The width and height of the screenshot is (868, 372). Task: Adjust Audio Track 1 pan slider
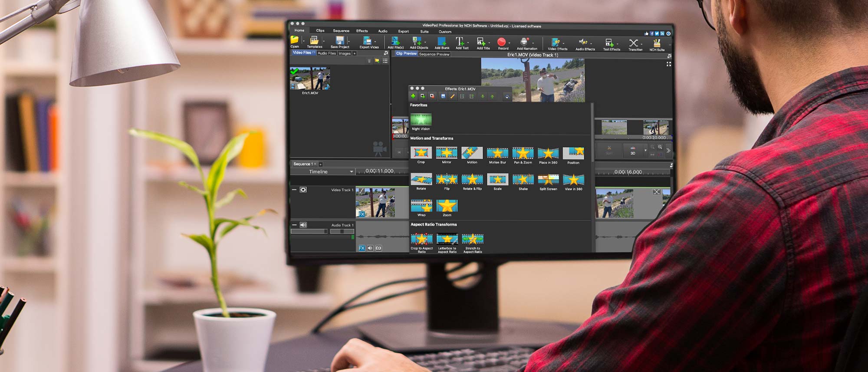(342, 231)
